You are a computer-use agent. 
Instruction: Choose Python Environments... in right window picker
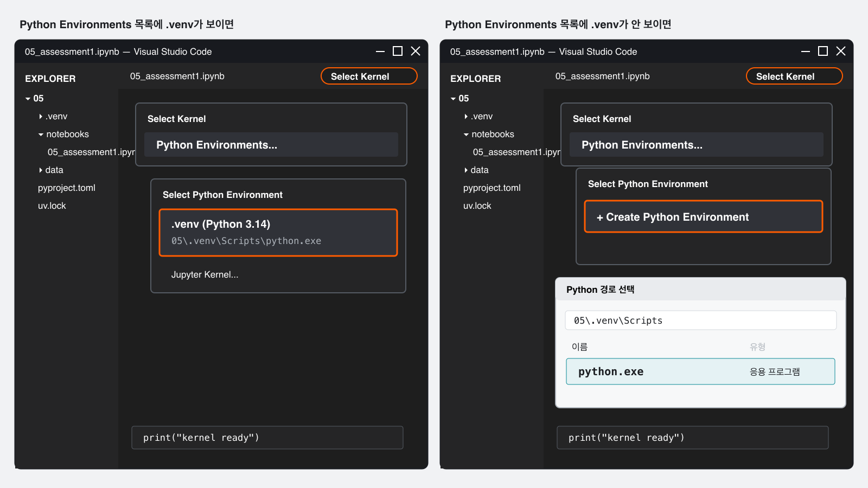697,145
